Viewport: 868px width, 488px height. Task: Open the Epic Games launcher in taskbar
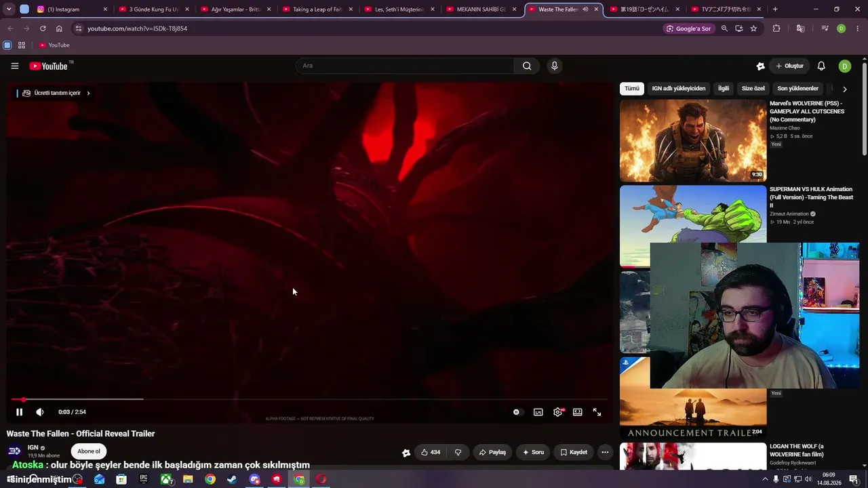144,479
